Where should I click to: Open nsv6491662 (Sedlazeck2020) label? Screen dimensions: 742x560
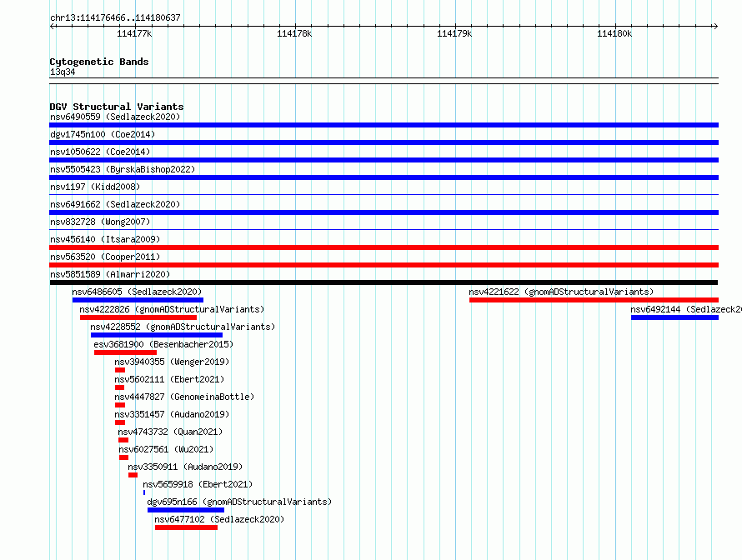click(x=115, y=204)
